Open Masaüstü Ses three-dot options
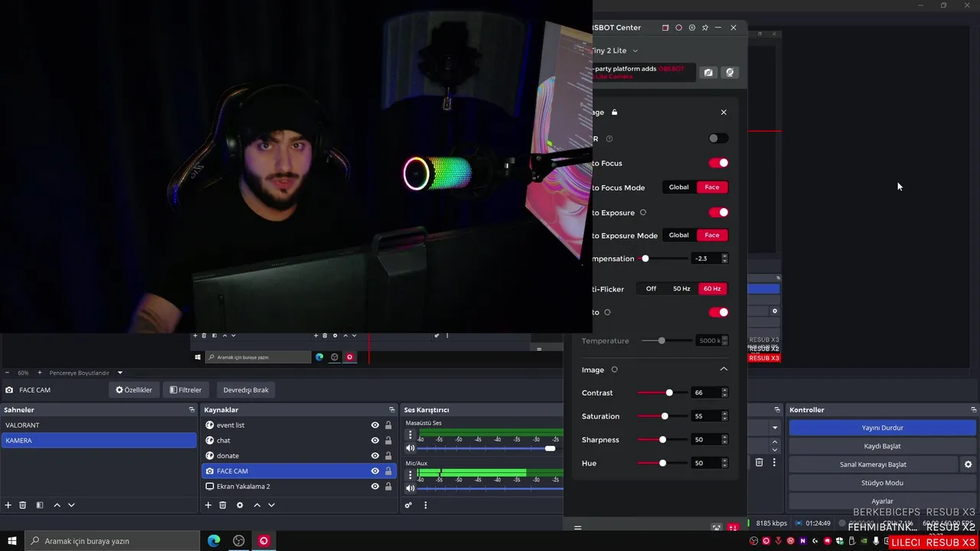This screenshot has height=551, width=980. click(410, 435)
